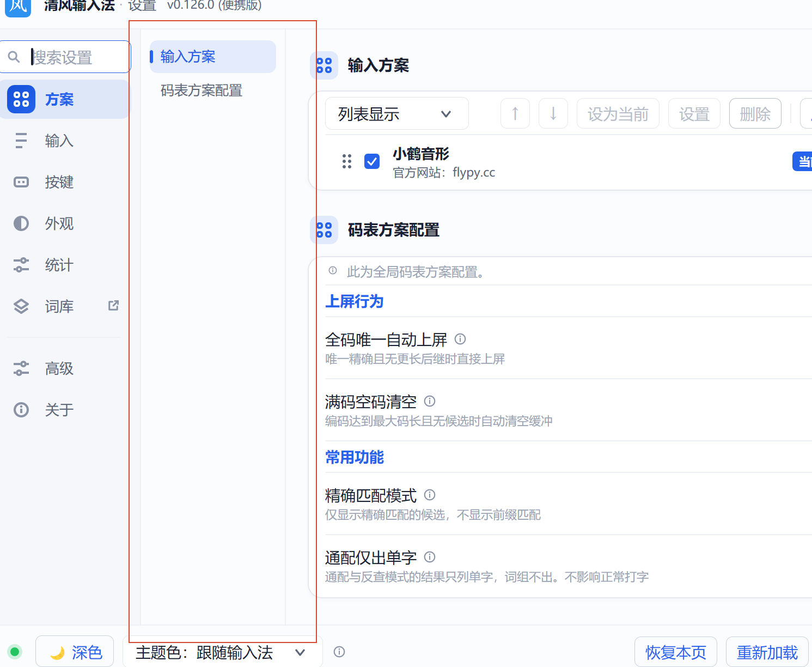Open the 关于 sidebar section
This screenshot has width=812, height=667.
click(x=65, y=410)
